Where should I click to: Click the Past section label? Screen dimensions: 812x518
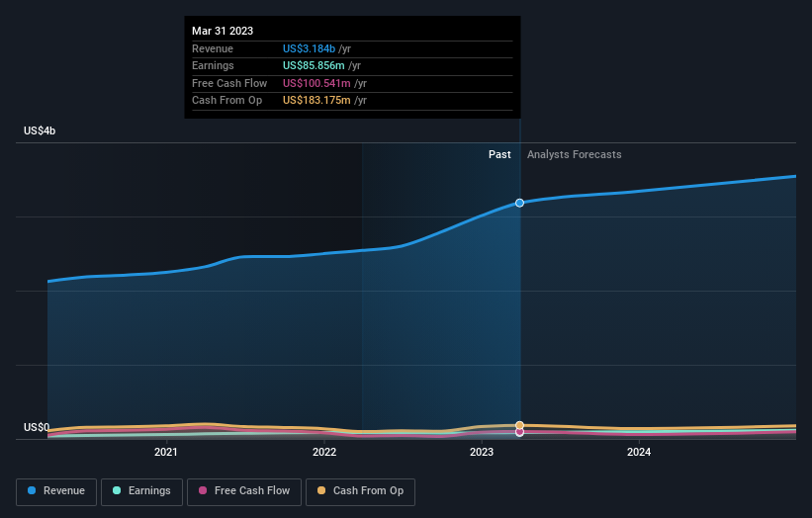pyautogui.click(x=499, y=154)
